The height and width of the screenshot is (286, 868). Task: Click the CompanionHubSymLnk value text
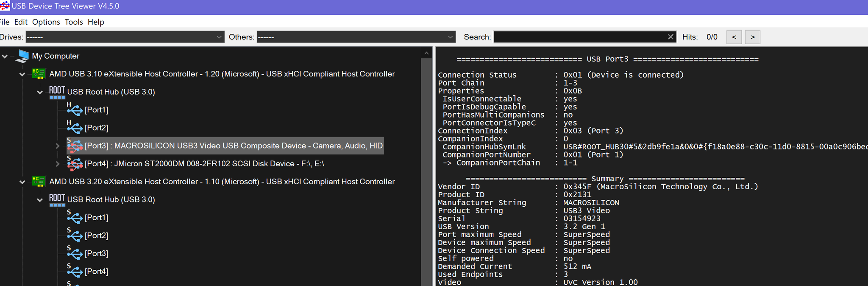click(x=715, y=147)
